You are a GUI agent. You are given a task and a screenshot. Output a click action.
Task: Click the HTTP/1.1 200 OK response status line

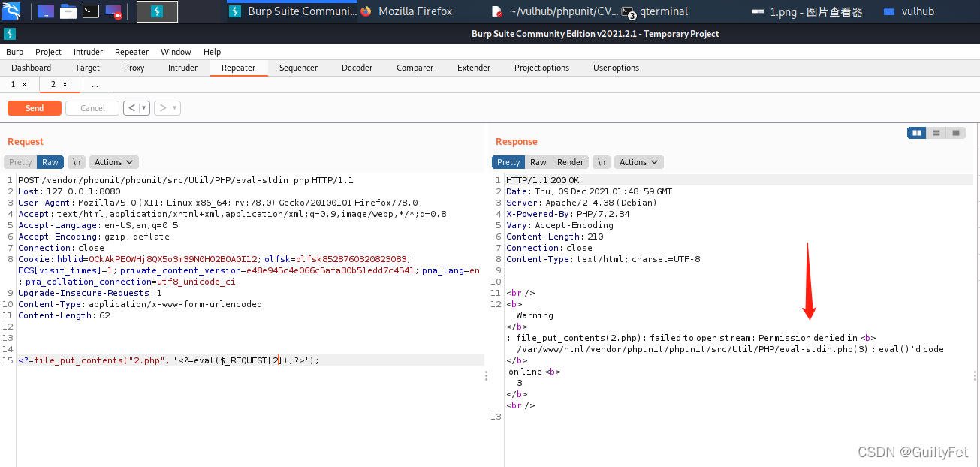click(543, 180)
